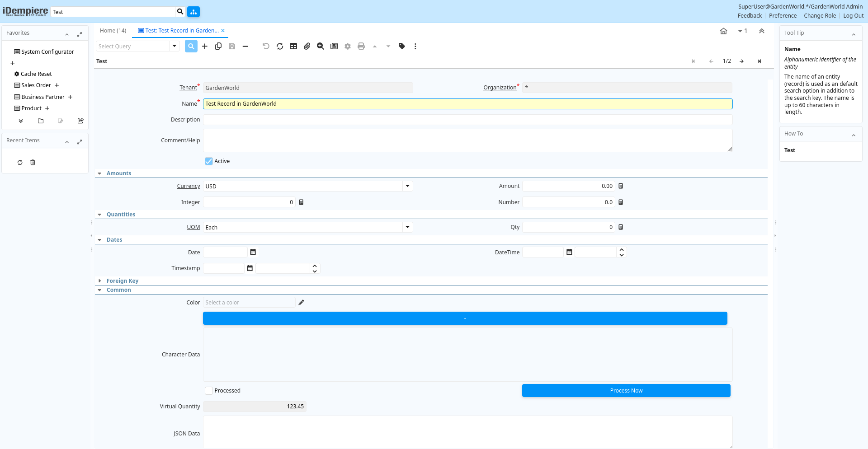
Task: Click the Log Out link
Action: pos(853,16)
